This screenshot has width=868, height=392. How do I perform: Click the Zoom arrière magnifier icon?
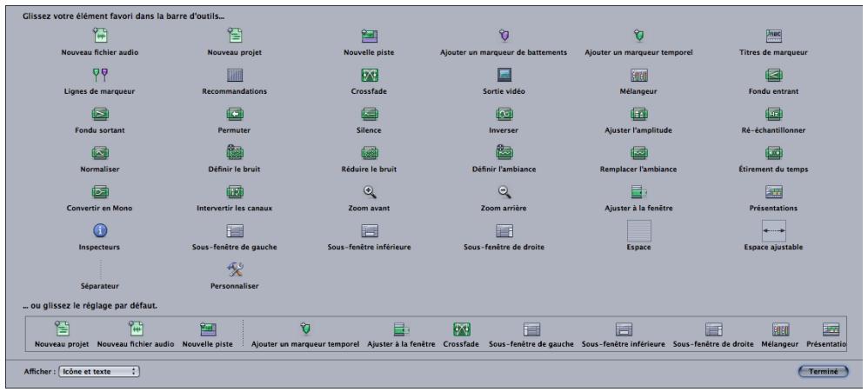[504, 192]
